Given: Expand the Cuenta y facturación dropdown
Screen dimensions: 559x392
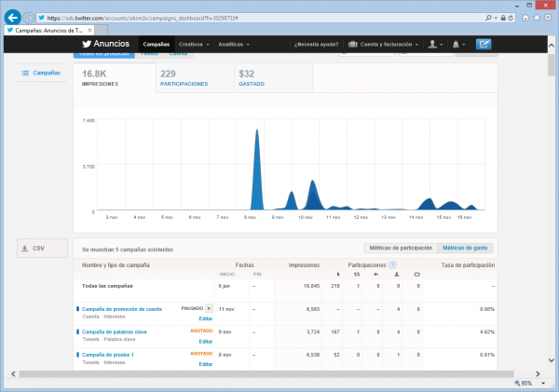Looking at the screenshot, I should (x=384, y=44).
